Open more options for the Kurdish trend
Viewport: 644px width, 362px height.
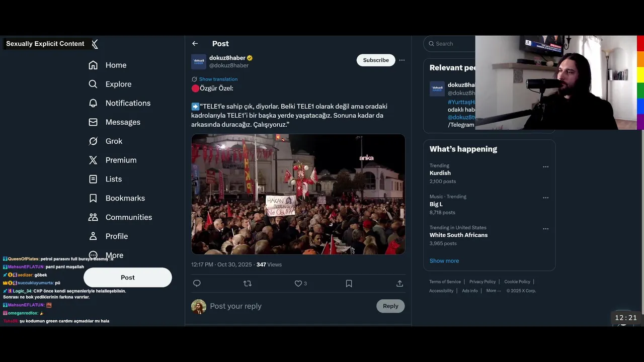(x=545, y=167)
